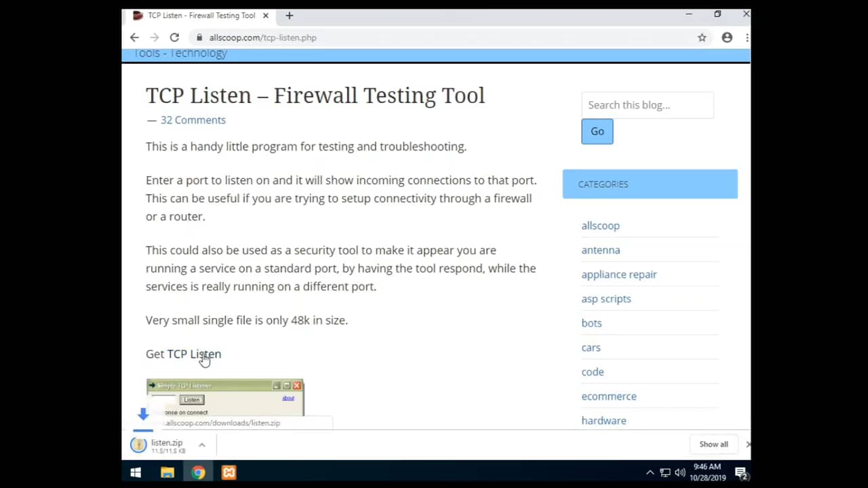The height and width of the screenshot is (488, 868).
Task: Open the ecommerce category
Action: click(608, 396)
